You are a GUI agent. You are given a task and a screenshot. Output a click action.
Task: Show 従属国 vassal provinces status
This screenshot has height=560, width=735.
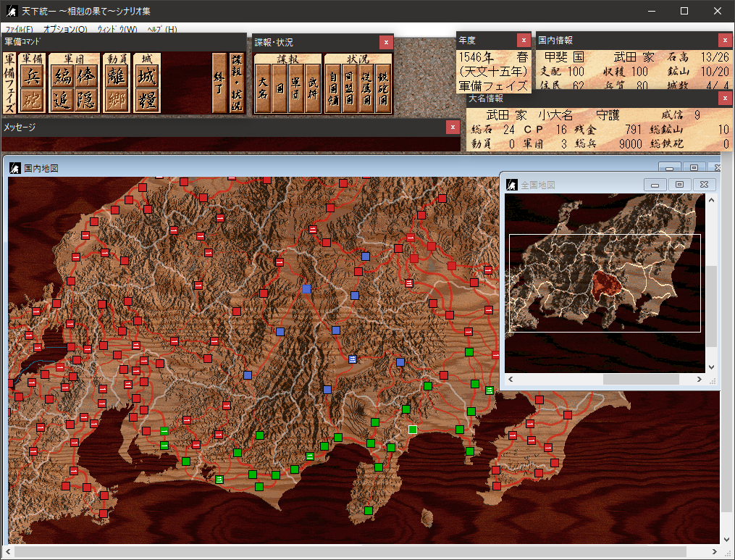[x=366, y=88]
